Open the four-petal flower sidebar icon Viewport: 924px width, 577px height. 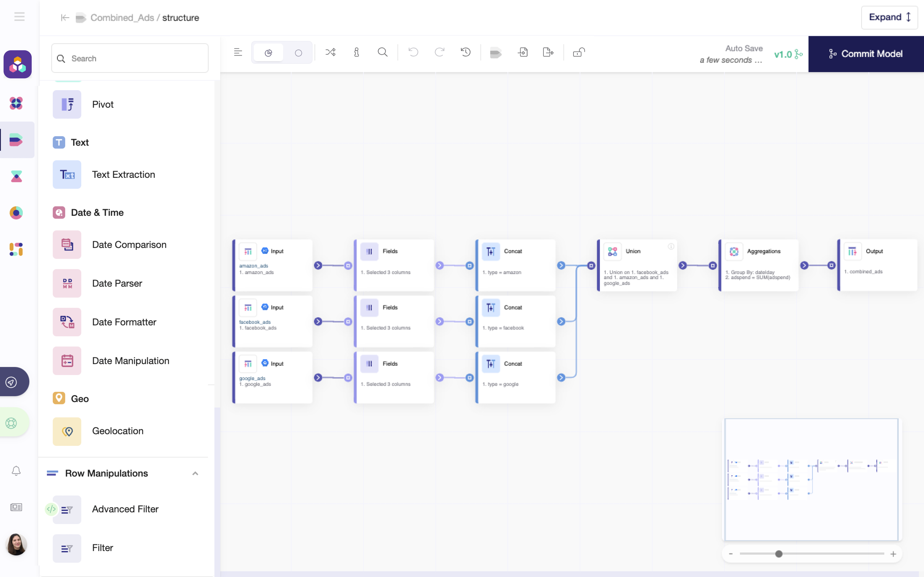pyautogui.click(x=16, y=103)
